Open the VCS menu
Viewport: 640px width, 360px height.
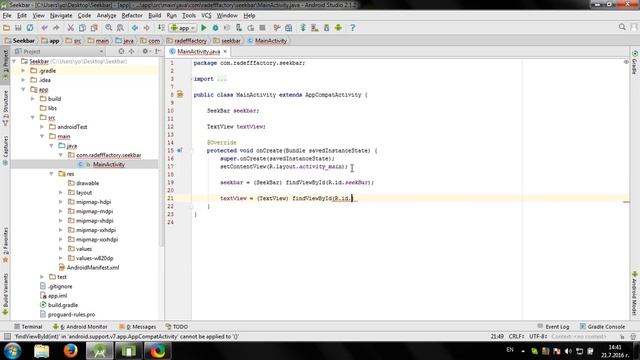click(x=206, y=16)
